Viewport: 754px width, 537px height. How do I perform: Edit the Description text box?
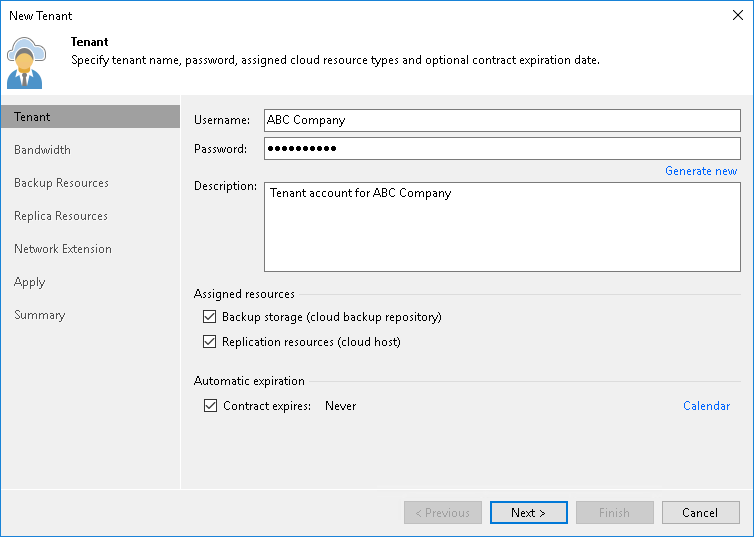(502, 227)
